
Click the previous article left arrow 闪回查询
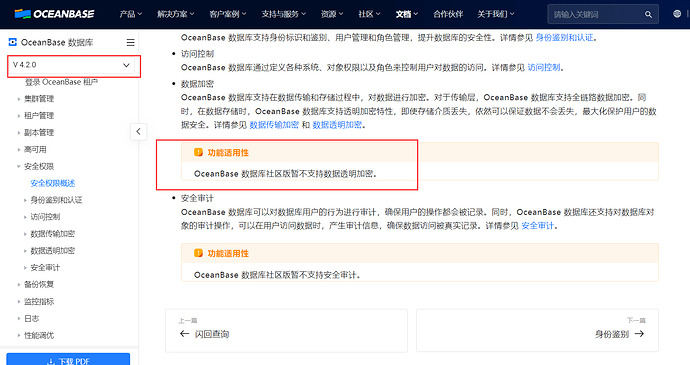(184, 334)
